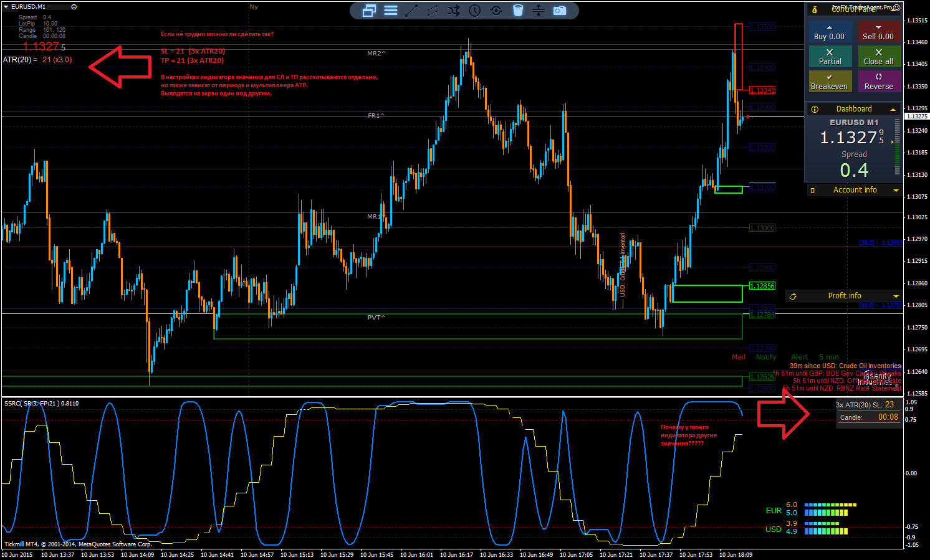Click the clock icon in top toolbar

(475, 11)
